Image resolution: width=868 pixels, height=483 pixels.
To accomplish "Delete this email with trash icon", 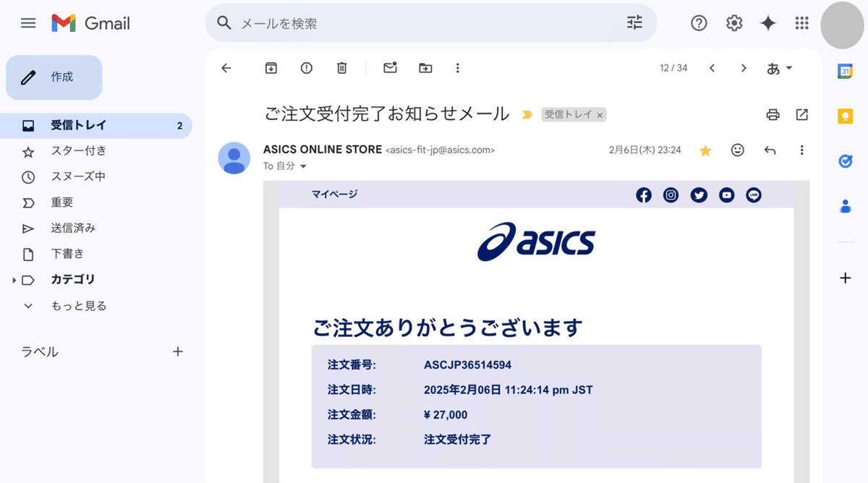I will click(342, 68).
